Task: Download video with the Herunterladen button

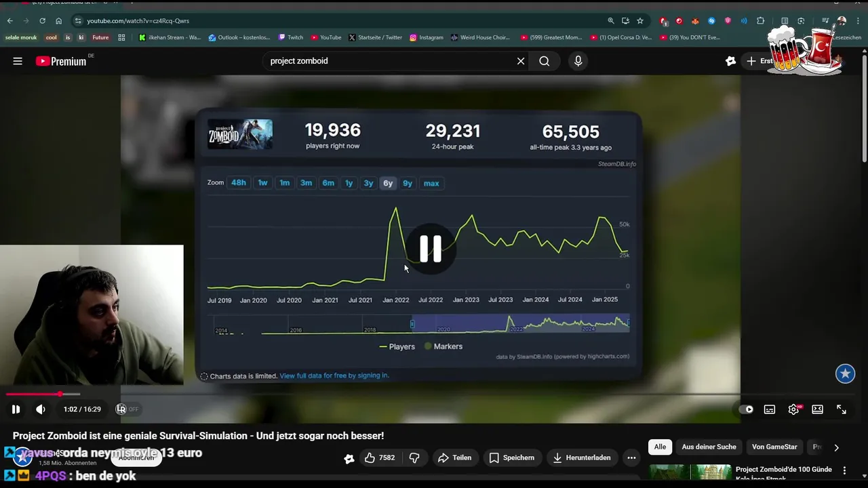Action: click(582, 457)
